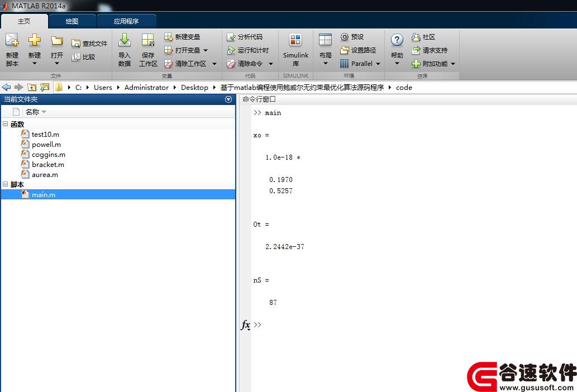Switch to the Apps (应用程序) tab

pos(126,21)
